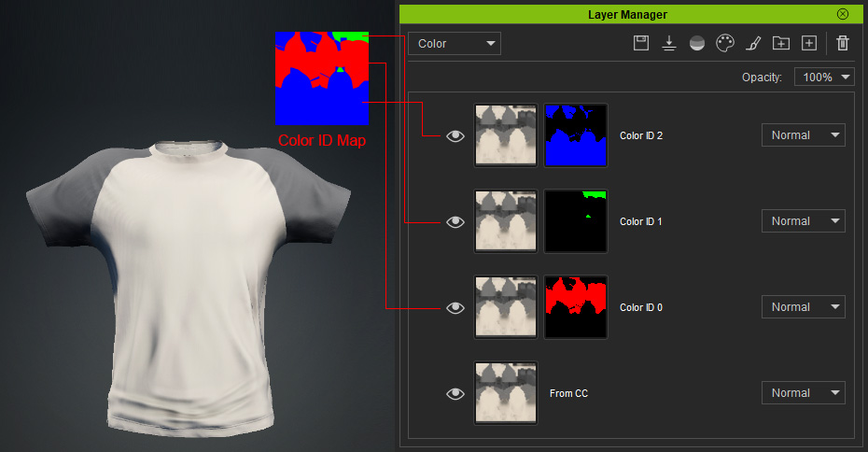Open the color palette icon
Viewport: 868px width, 452px height.
725,43
